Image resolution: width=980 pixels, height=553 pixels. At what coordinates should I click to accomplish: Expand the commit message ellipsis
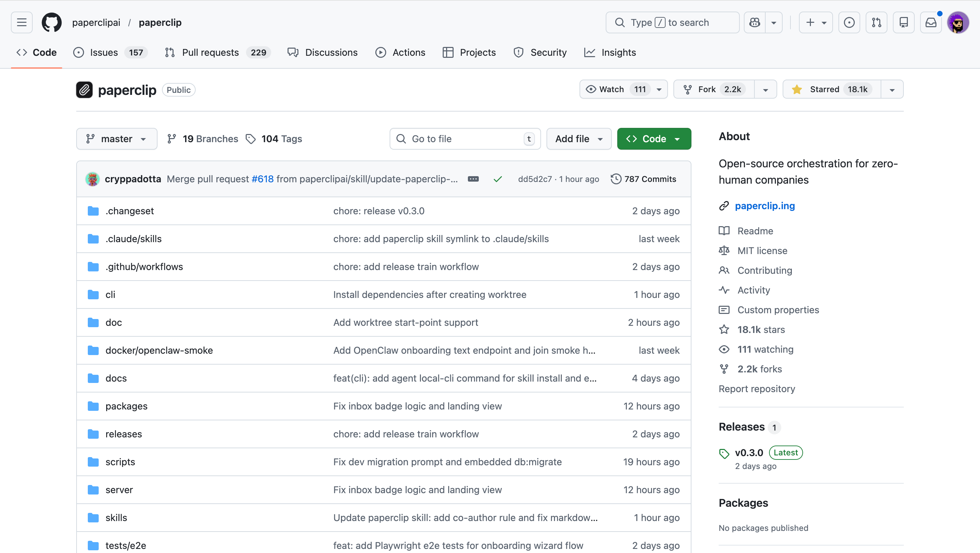point(473,179)
